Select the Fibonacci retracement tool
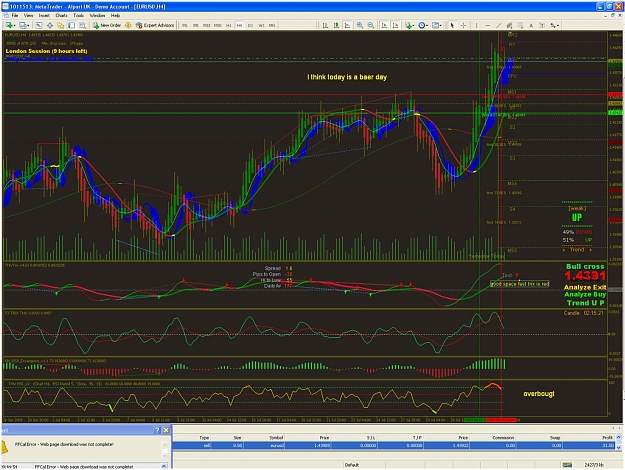625x470 pixels. pos(520,25)
